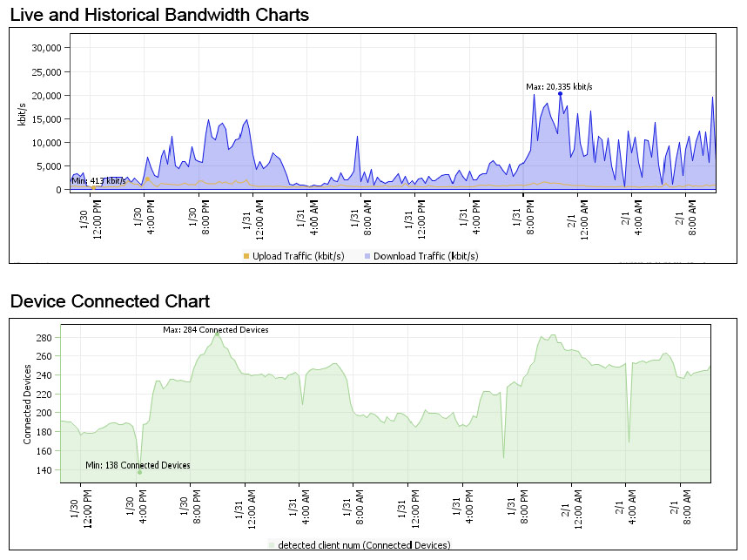Image resolution: width=747 pixels, height=560 pixels.
Task: Click the 15,000 y-axis label
Action: [47, 119]
